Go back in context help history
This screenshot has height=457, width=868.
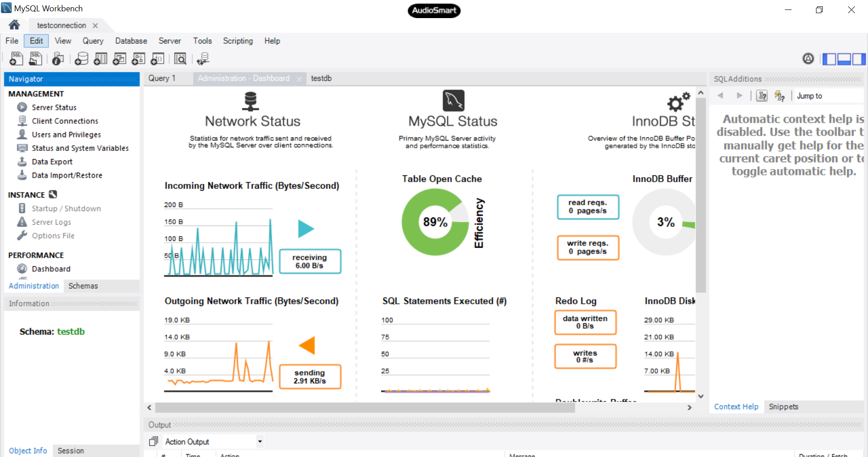(721, 95)
